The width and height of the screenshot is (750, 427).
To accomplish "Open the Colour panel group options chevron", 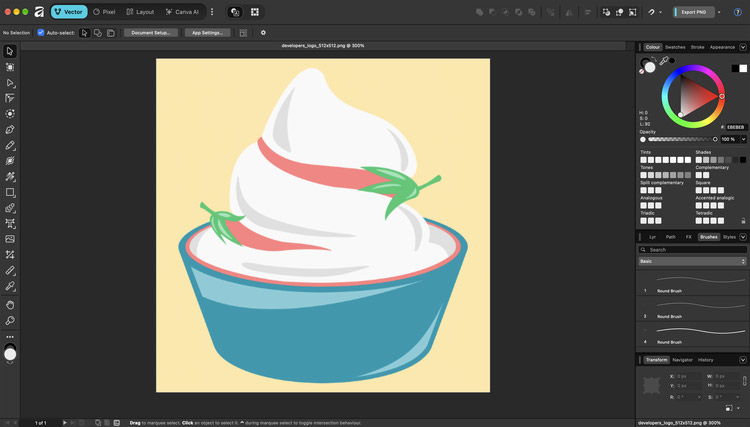I will (743, 47).
